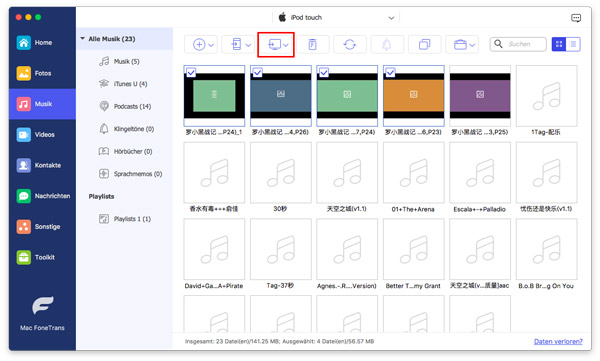Screen dimensions: 600x361
Task: Open the Videos section
Action: pyautogui.click(x=42, y=134)
